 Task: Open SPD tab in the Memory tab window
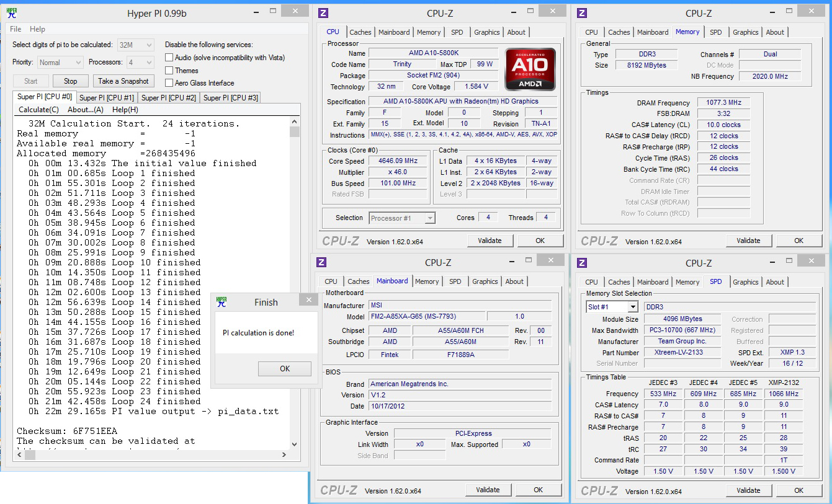tap(716, 32)
